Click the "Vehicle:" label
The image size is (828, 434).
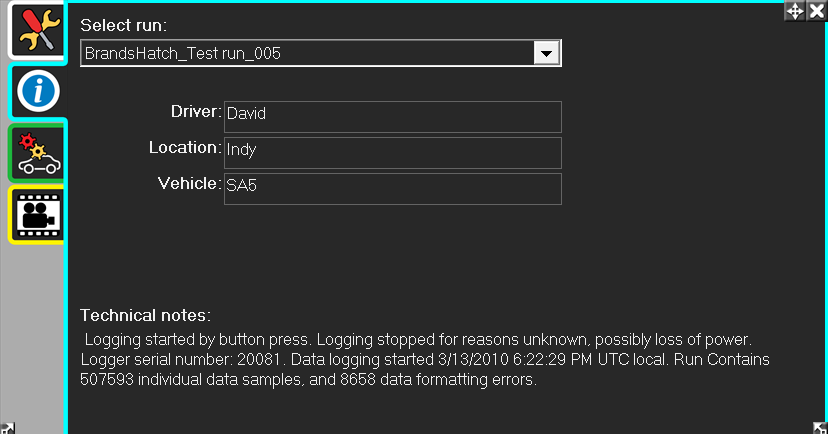click(x=188, y=184)
